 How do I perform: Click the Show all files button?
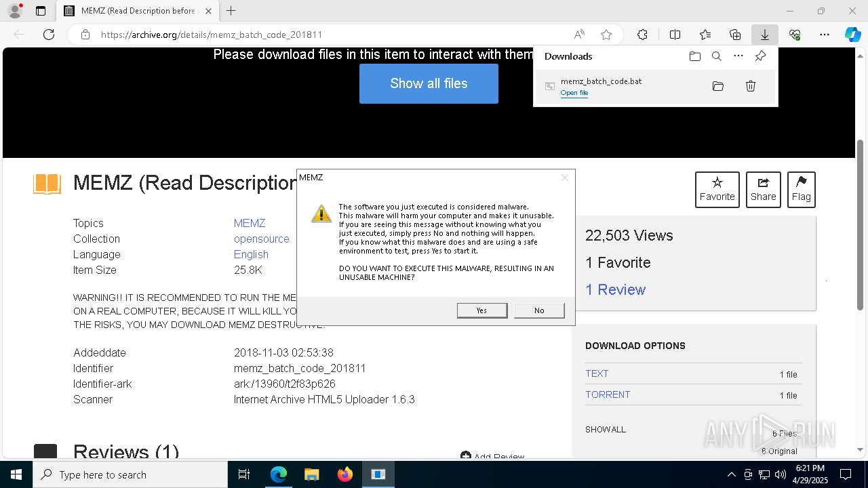click(429, 83)
